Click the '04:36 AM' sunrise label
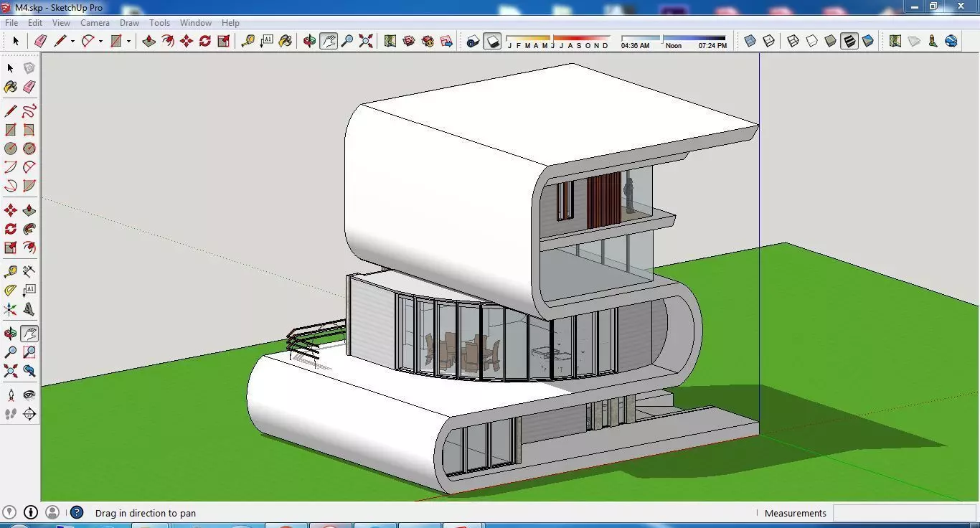 point(635,46)
